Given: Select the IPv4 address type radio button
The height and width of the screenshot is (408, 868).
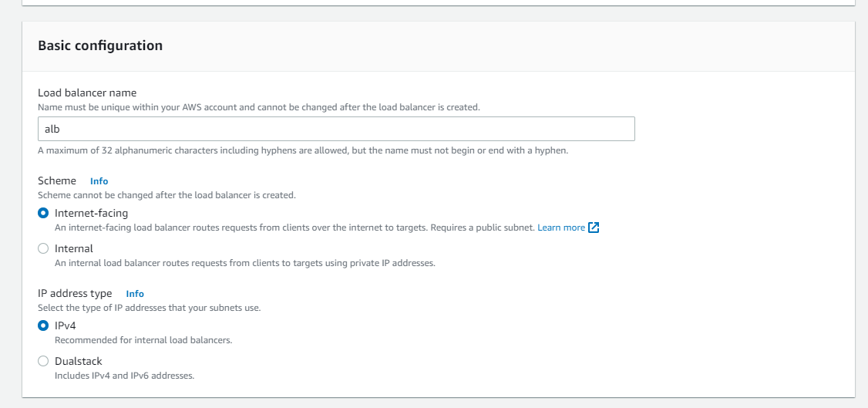Looking at the screenshot, I should [43, 325].
